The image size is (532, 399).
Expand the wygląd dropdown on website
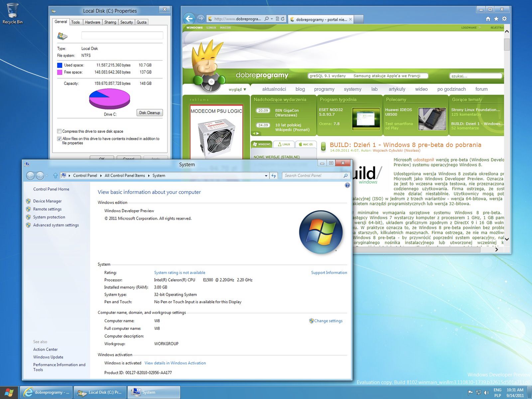pos(237,89)
